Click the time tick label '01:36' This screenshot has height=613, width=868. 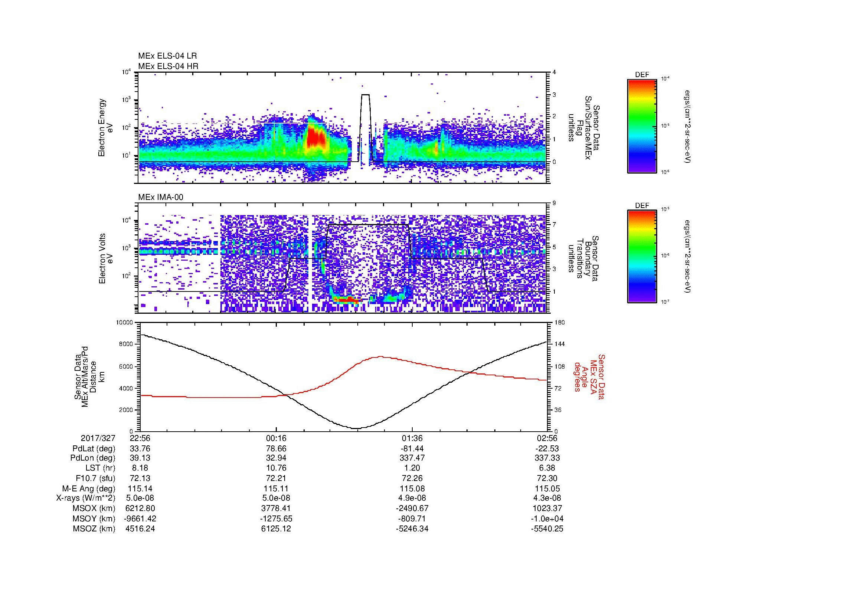(x=412, y=438)
